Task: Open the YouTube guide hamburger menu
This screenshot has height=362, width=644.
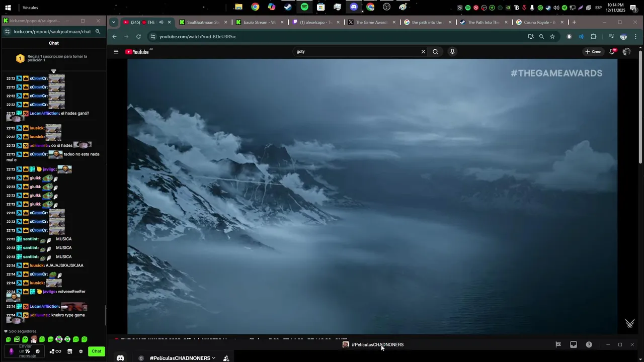Action: 116,52
